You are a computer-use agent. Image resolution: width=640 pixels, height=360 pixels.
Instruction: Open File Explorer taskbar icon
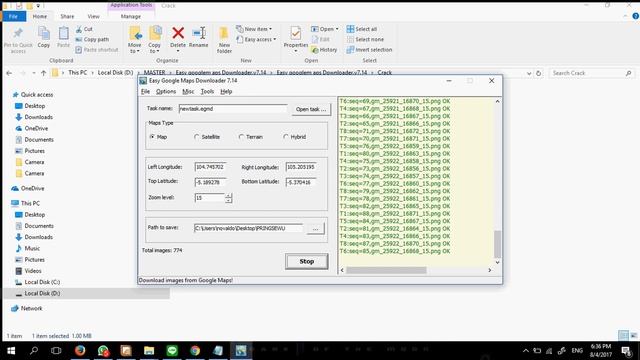click(x=149, y=350)
